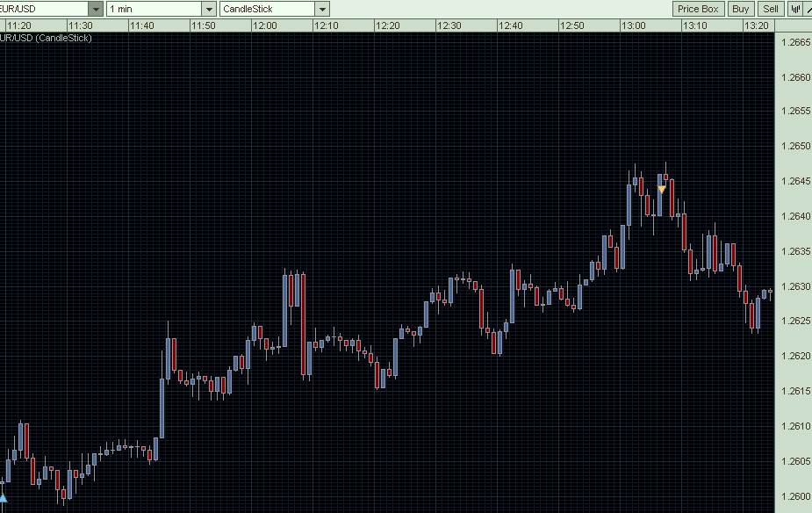Select the line drawing tool icon
The image size is (812, 513).
pos(808,9)
